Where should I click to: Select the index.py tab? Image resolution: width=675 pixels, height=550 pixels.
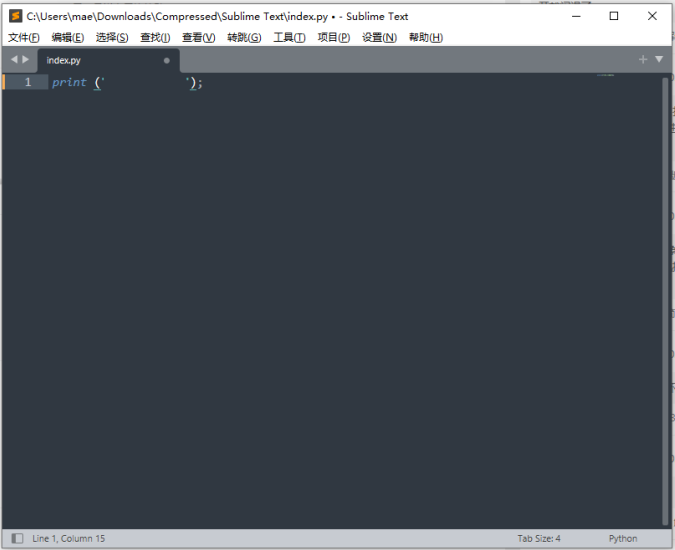108,60
